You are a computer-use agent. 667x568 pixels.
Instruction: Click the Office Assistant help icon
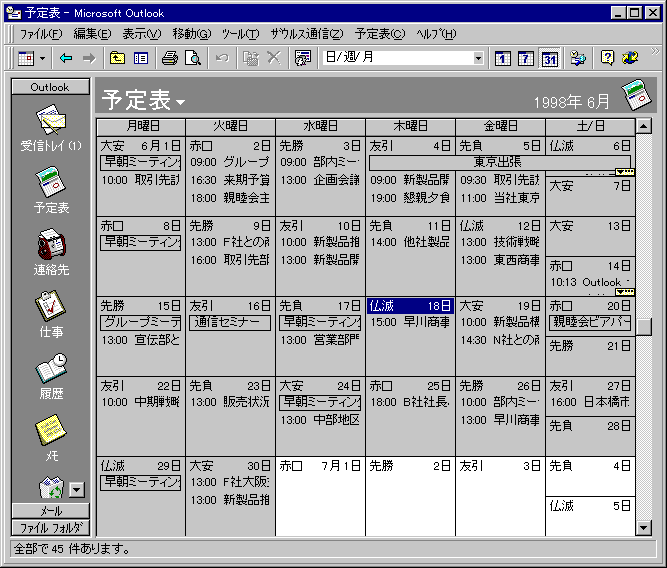[607, 58]
